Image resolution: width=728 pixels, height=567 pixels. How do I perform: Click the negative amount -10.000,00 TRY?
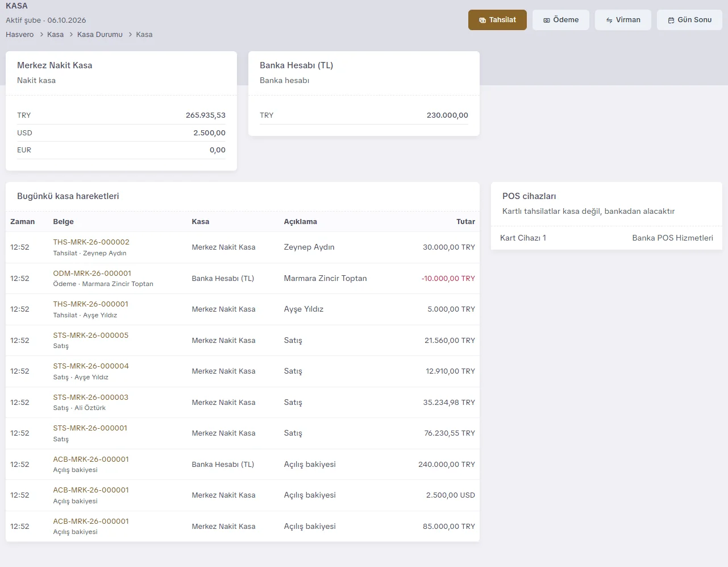click(448, 279)
